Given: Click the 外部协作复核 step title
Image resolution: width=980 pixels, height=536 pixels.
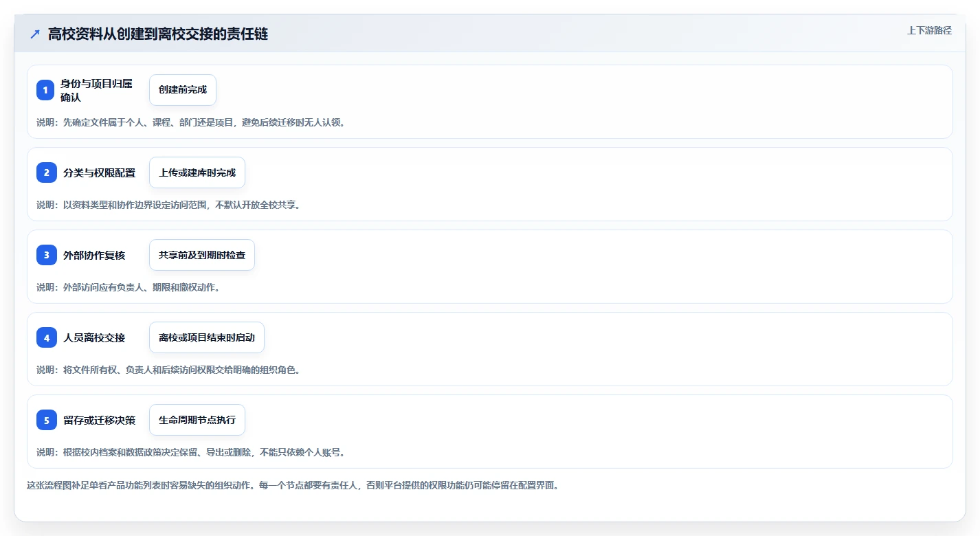Looking at the screenshot, I should [94, 255].
